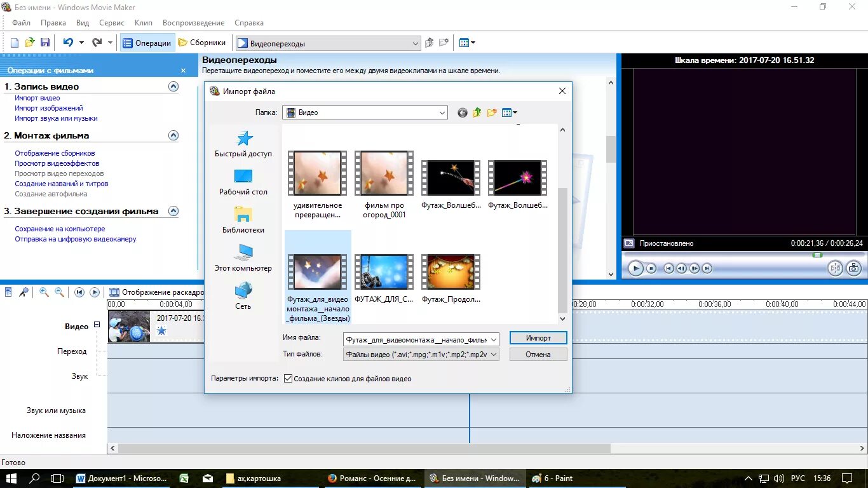Open the Папка dropdown in the import dialog
Image resolution: width=868 pixels, height=488 pixels.
[442, 112]
